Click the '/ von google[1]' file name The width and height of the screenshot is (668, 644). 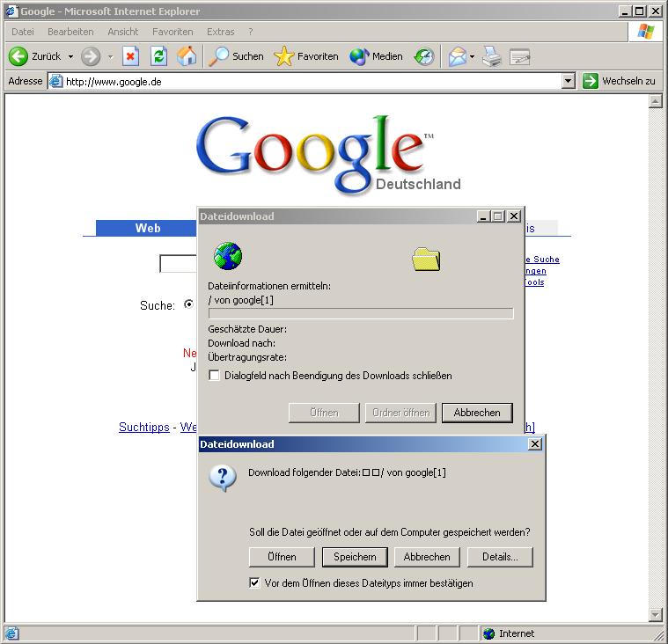coord(241,300)
